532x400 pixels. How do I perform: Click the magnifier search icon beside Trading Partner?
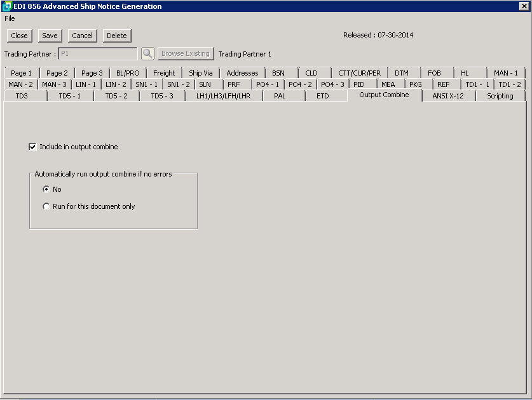tap(147, 54)
